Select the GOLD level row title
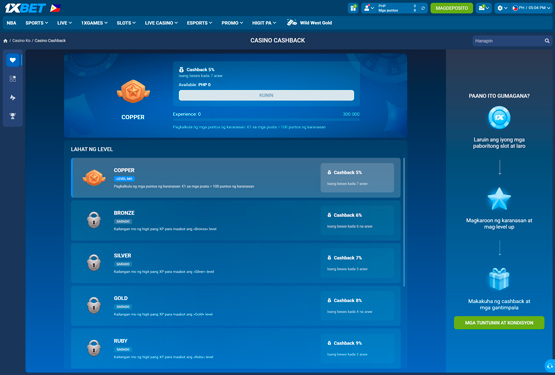555x375 pixels. click(121, 298)
